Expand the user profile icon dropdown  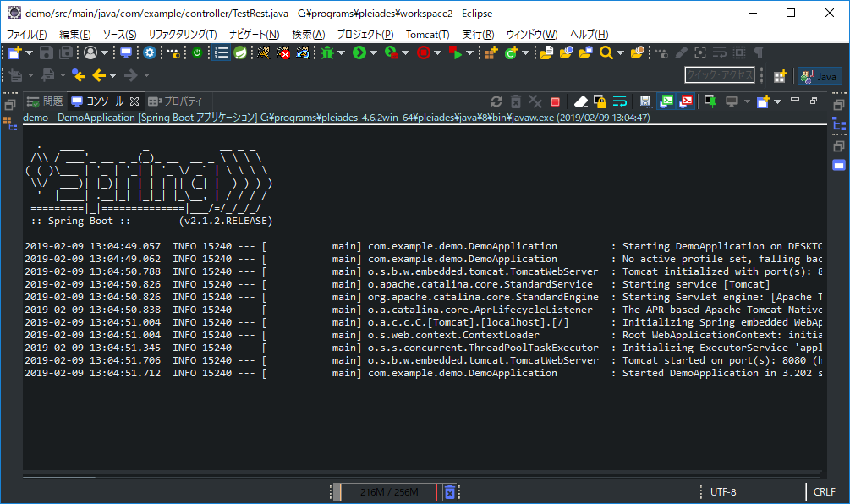click(x=105, y=53)
